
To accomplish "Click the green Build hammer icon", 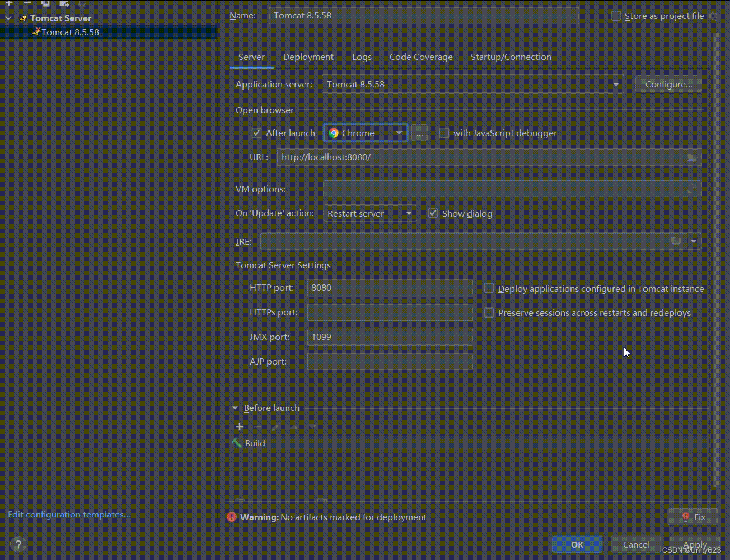I will 236,443.
